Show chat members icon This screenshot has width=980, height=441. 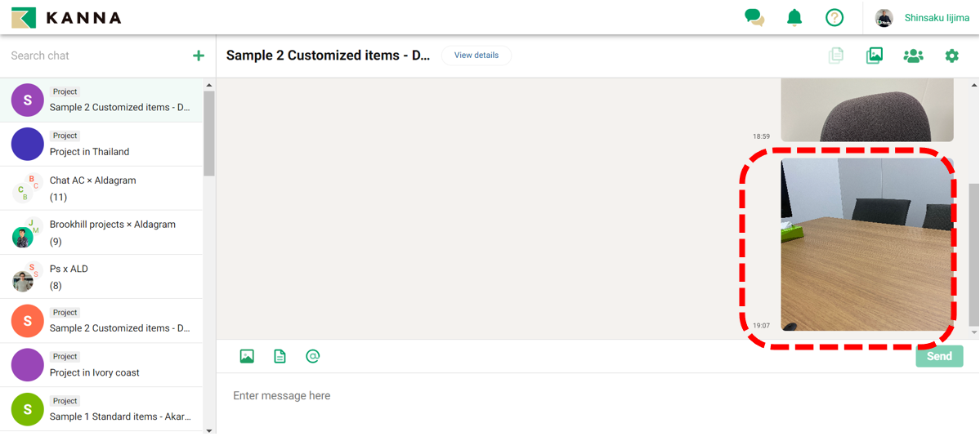point(913,56)
